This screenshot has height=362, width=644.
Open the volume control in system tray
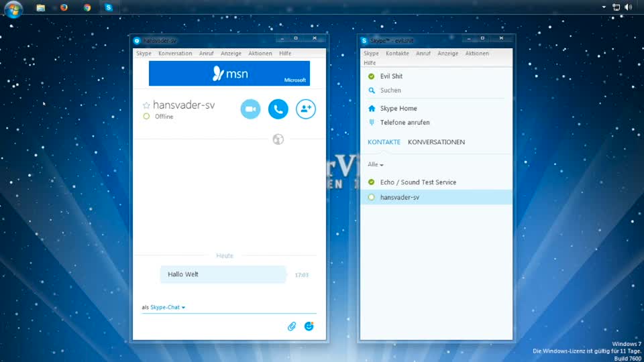[629, 7]
